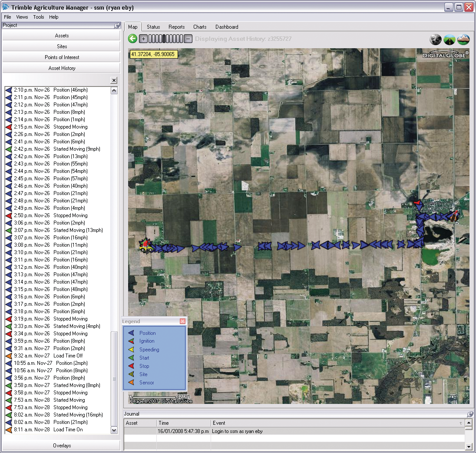Close the asset history list
The width and height of the screenshot is (476, 453).
[114, 80]
